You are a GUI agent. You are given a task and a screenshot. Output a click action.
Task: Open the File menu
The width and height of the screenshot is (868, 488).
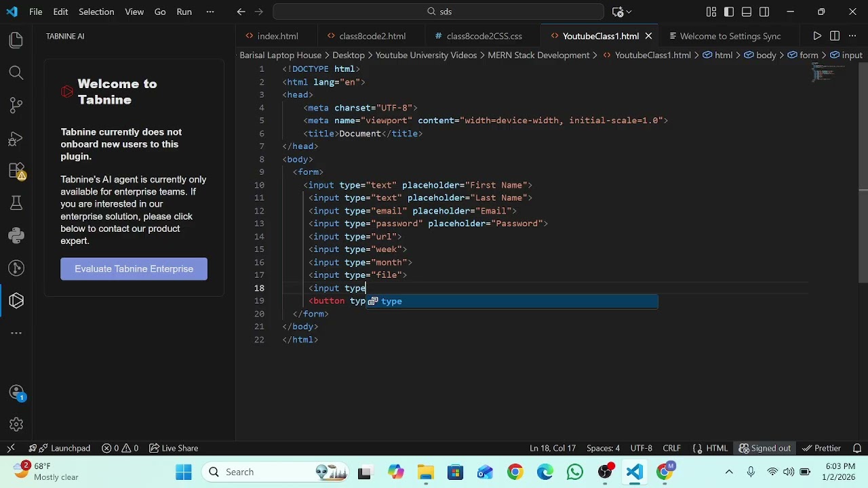point(36,12)
